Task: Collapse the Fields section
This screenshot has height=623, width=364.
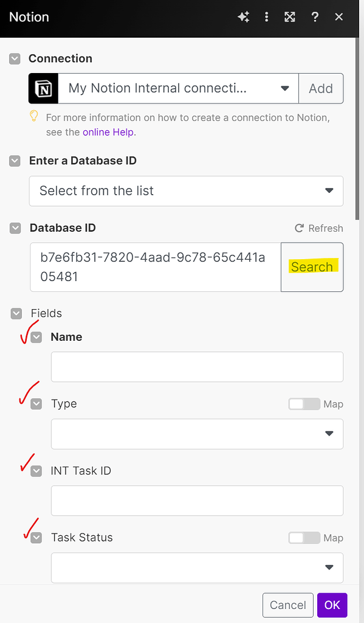Action: tap(15, 313)
